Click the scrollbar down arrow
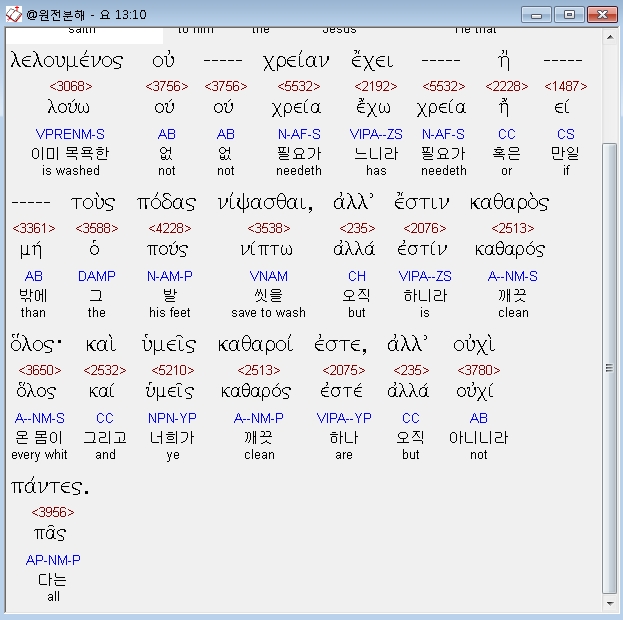This screenshot has height=620, width=623. [x=610, y=604]
